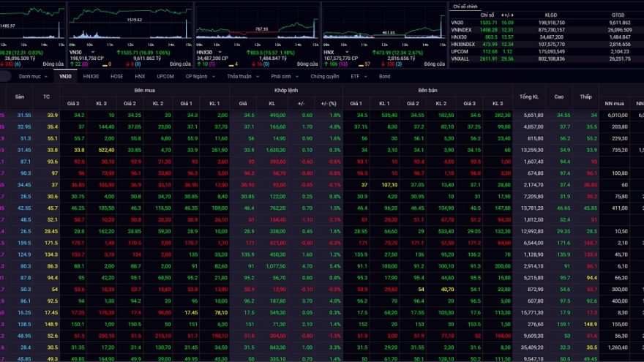This screenshot has width=644, height=362.
Task: Switch to the UPCOM tab
Action: (x=165, y=76)
